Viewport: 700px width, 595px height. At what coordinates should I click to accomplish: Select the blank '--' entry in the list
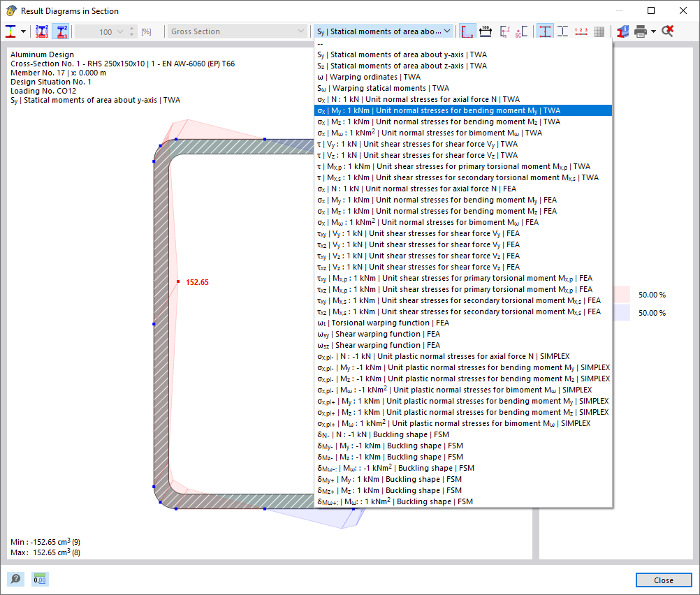(463, 44)
